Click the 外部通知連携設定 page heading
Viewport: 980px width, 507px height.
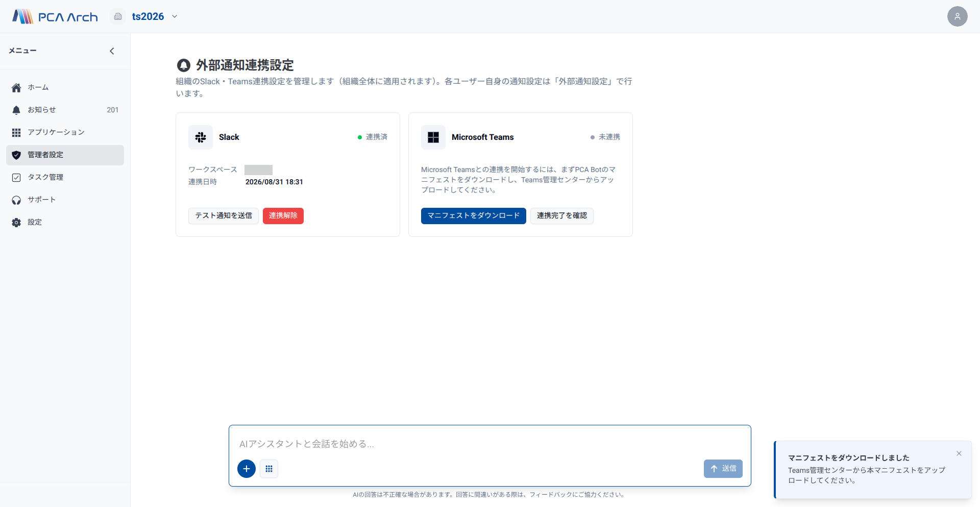pos(245,65)
